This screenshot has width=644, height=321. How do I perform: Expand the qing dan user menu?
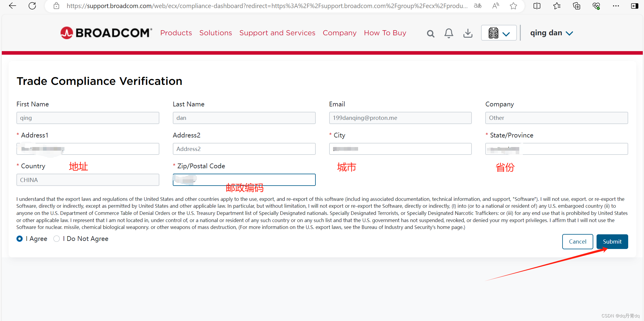(x=551, y=33)
